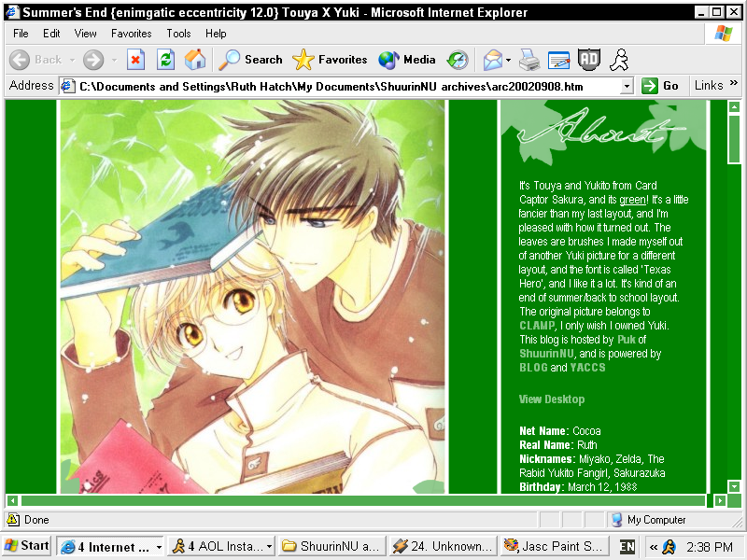Click the vertical scrollbar down arrow
The image size is (747, 560).
[734, 486]
